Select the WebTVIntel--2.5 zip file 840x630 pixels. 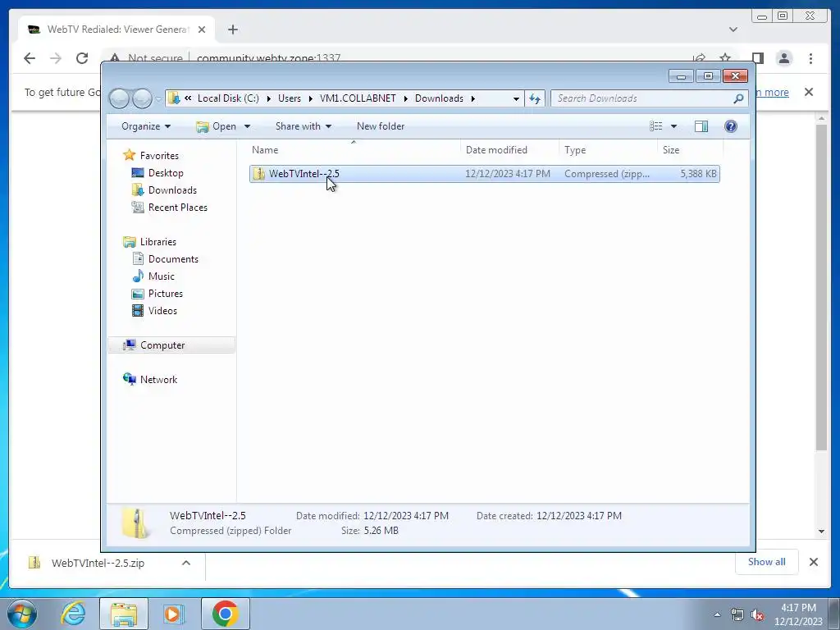click(x=484, y=174)
